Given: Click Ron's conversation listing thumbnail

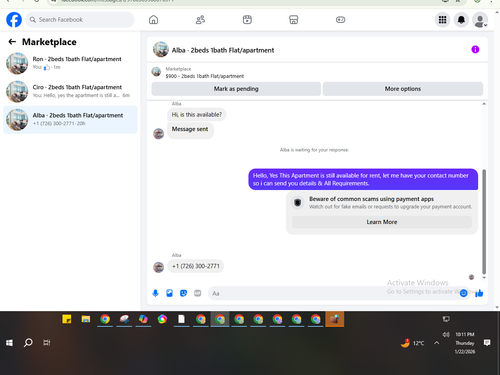Looking at the screenshot, I should pos(17,63).
